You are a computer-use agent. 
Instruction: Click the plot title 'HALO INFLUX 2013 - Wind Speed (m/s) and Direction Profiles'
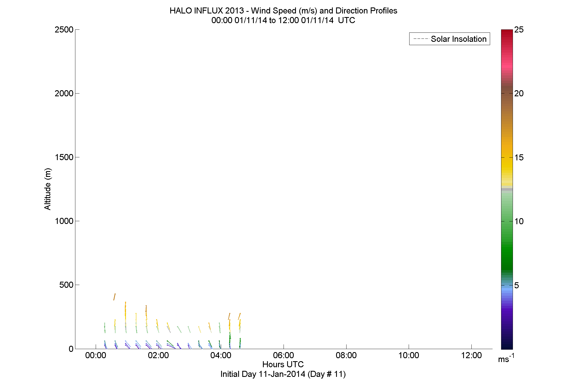click(283, 11)
